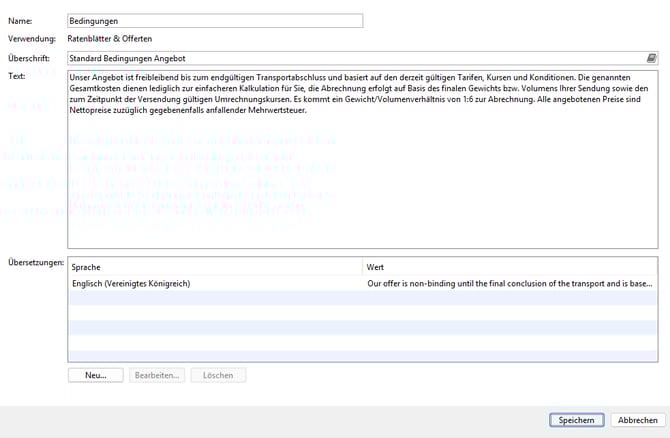Open the text block library icon beside Überschrift
Viewport: 670px width, 438px height.
pos(651,59)
